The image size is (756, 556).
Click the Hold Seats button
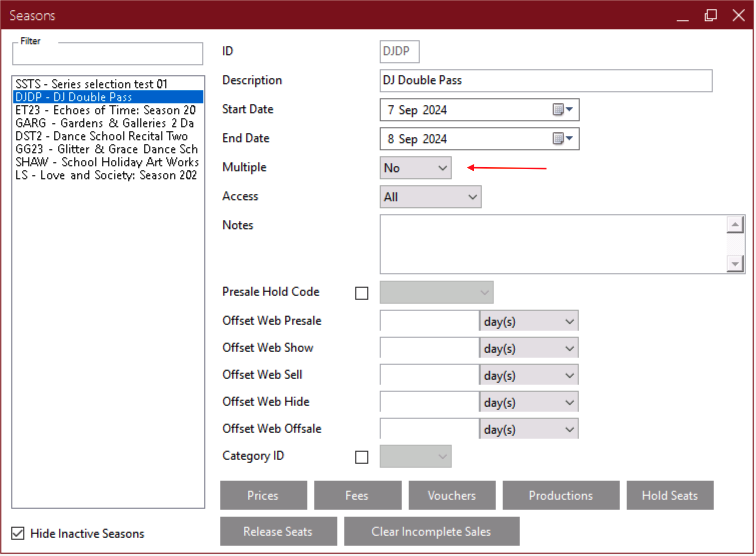pos(670,495)
